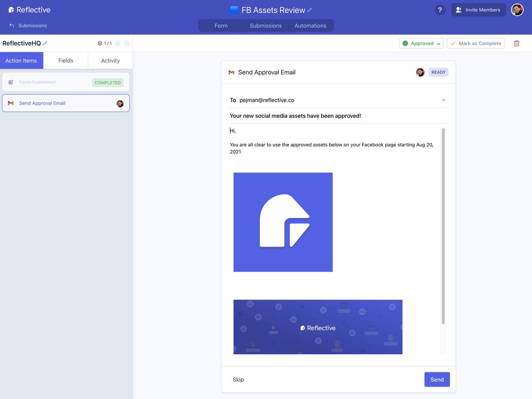The width and height of the screenshot is (532, 399).
Task: Select the Send Approval Email action item
Action: tap(66, 103)
